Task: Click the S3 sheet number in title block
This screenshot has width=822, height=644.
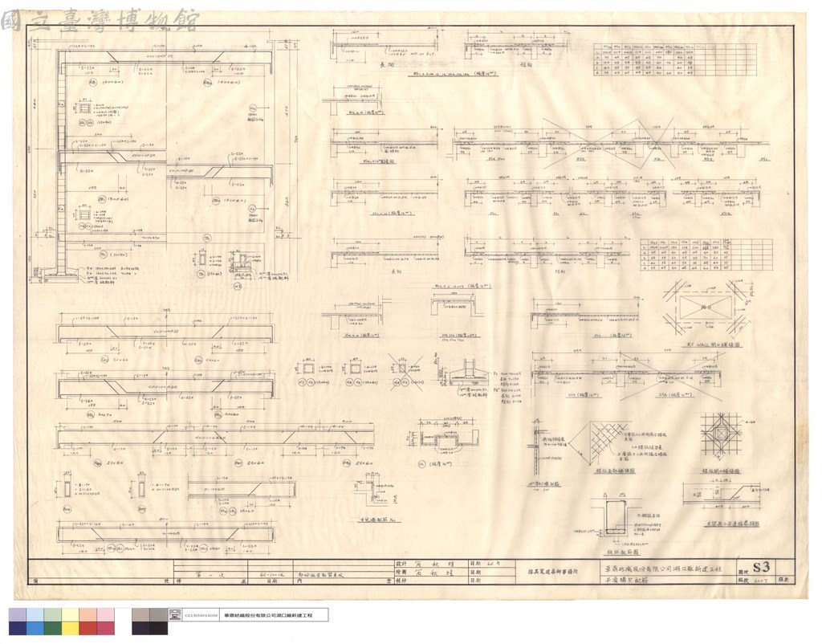Action: (x=761, y=567)
